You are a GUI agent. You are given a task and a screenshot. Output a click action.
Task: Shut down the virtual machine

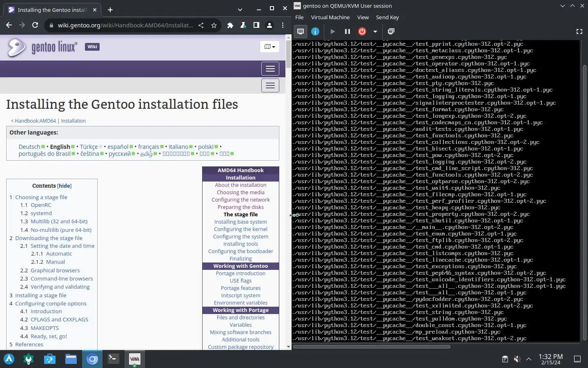(362, 31)
